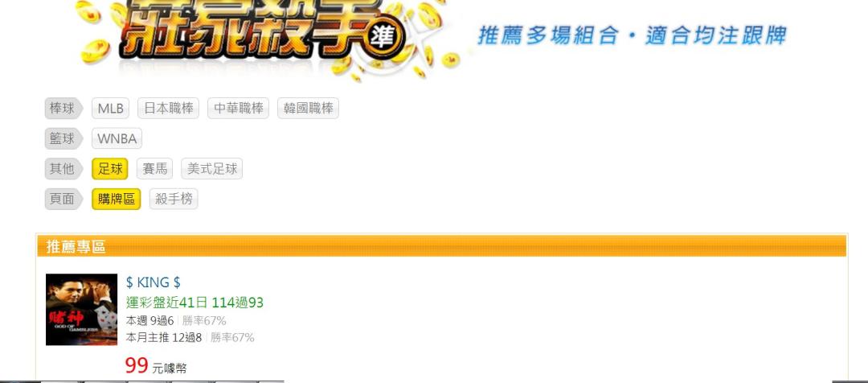Click the 籃球 arrow label
This screenshot has width=868, height=383.
pyautogui.click(x=63, y=138)
